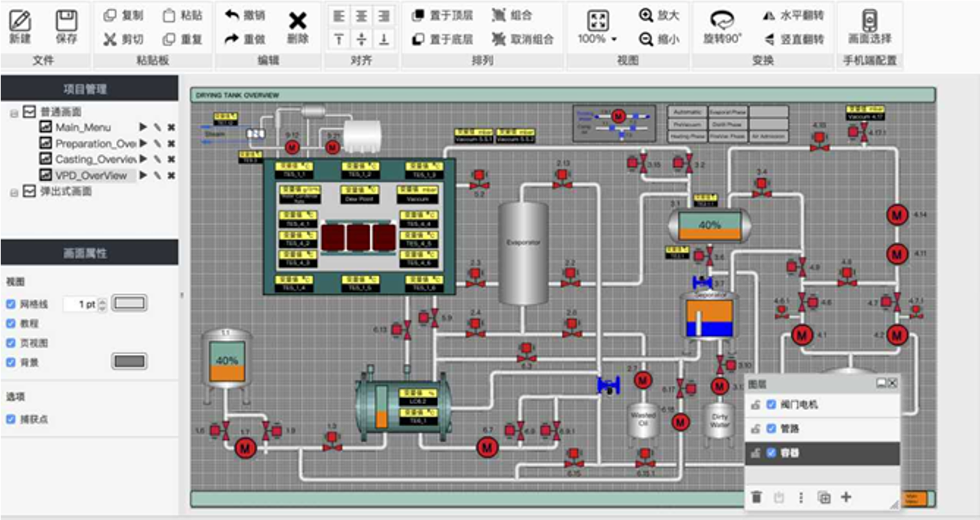This screenshot has width=980, height=520.
Task: Toggle lock icon on 阀门电机 layer
Action: [x=756, y=405]
